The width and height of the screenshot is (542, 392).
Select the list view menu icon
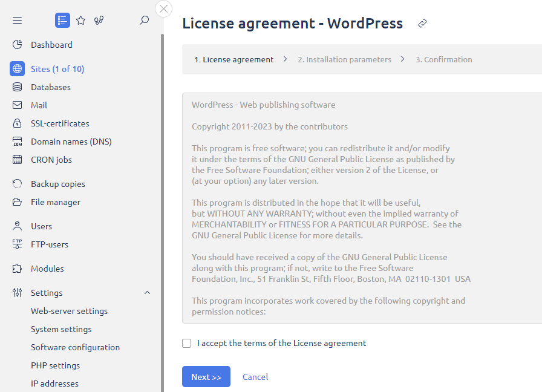coord(62,21)
